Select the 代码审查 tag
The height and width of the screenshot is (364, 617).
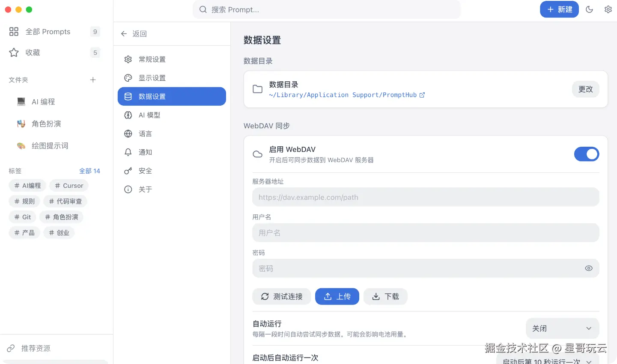pyautogui.click(x=65, y=201)
